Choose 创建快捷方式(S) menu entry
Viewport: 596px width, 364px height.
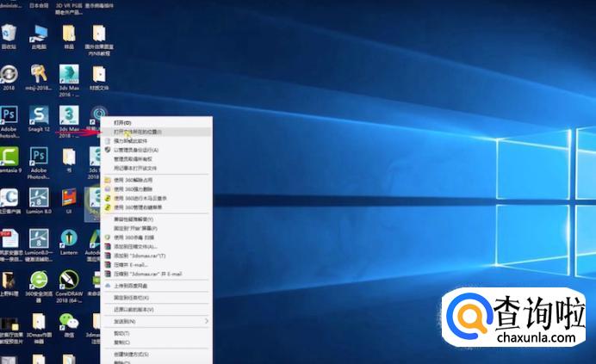click(156, 355)
